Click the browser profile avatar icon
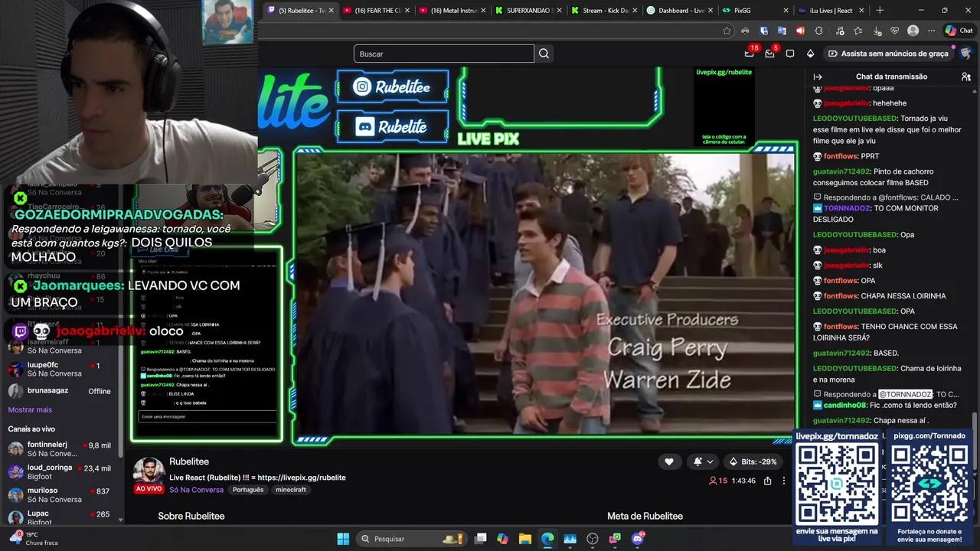The image size is (980, 551). [x=913, y=31]
